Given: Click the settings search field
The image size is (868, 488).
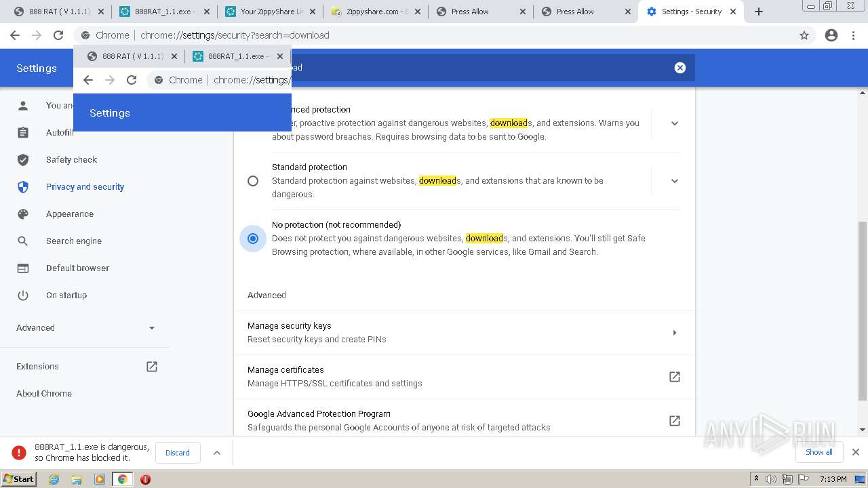Looking at the screenshot, I should tap(465, 67).
